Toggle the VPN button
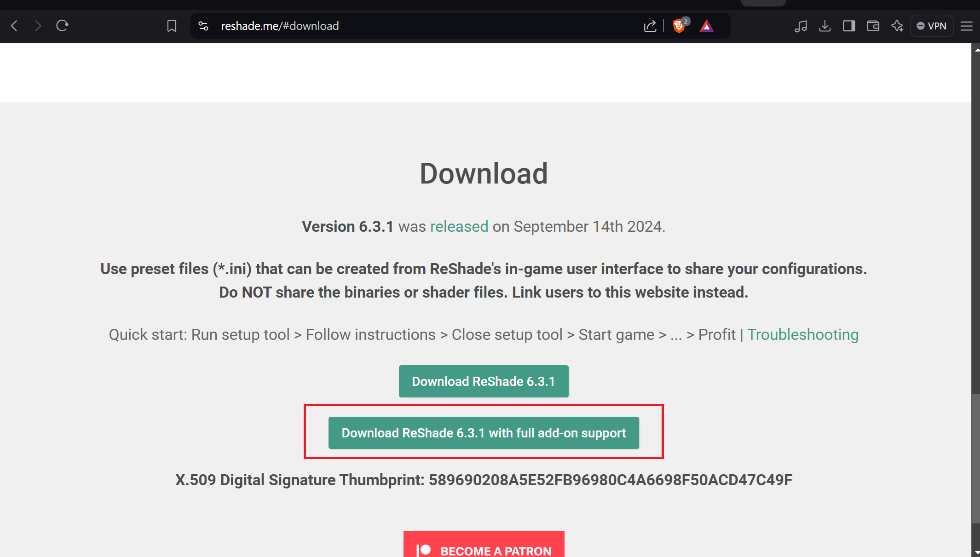 pyautogui.click(x=932, y=26)
